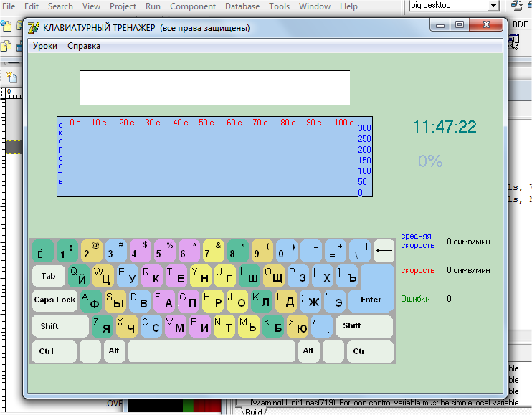Click the on-screen B И key
The image size is (532, 415).
[x=200, y=326]
